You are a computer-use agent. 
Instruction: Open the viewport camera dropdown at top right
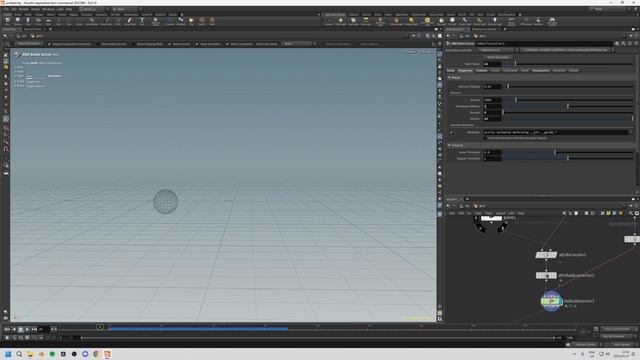tap(427, 52)
